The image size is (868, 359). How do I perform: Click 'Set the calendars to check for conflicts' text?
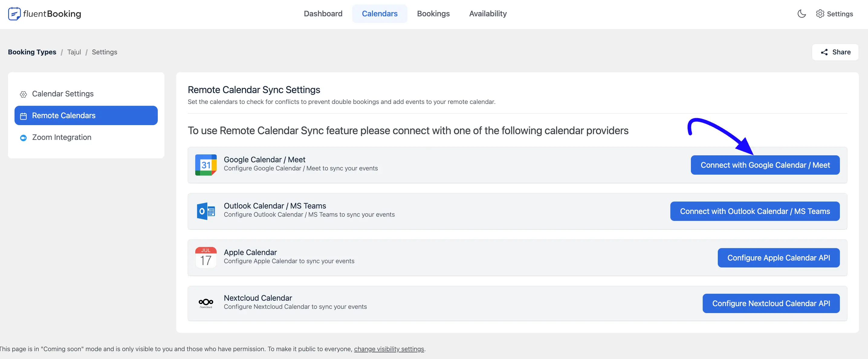click(341, 102)
